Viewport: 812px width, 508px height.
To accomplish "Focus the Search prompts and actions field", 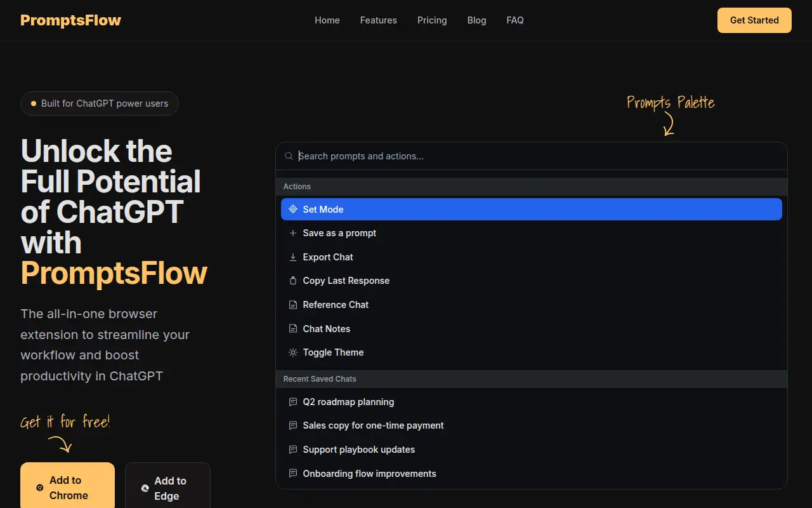I will click(532, 156).
